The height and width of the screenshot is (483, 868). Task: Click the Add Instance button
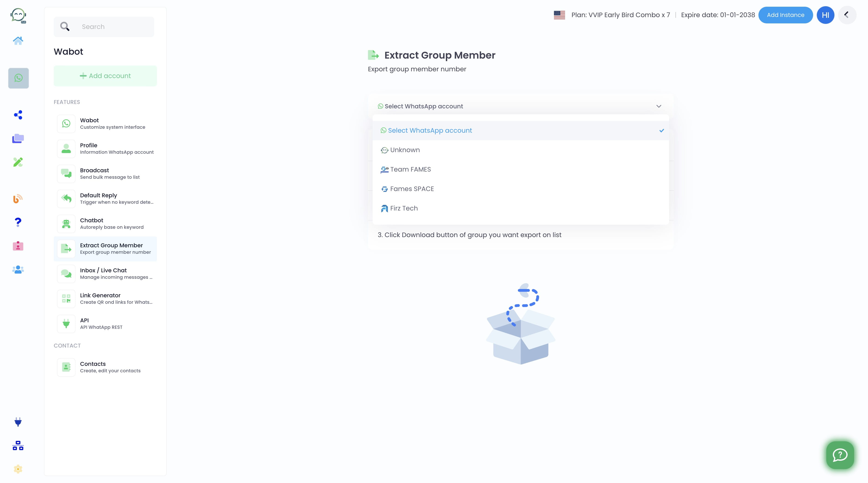(786, 15)
